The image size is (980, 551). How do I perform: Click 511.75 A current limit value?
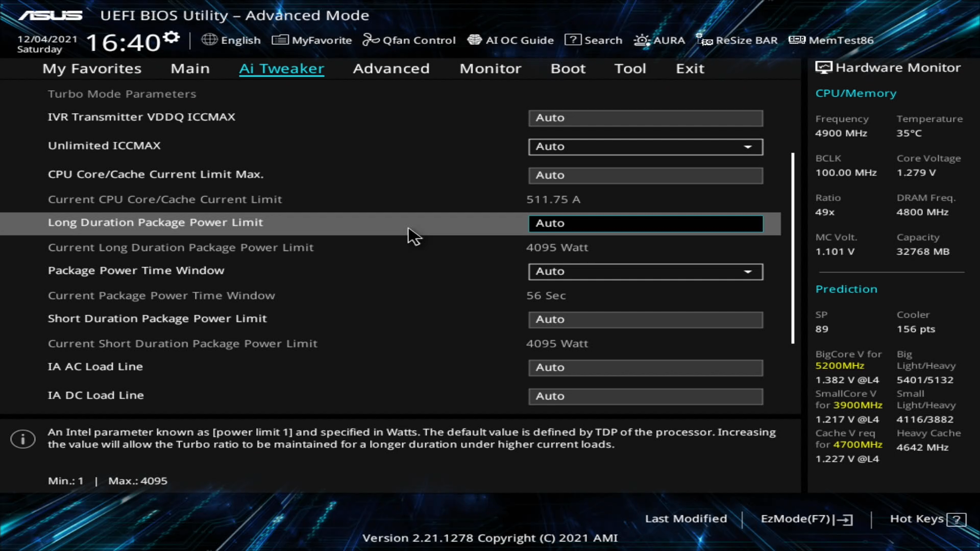(553, 199)
